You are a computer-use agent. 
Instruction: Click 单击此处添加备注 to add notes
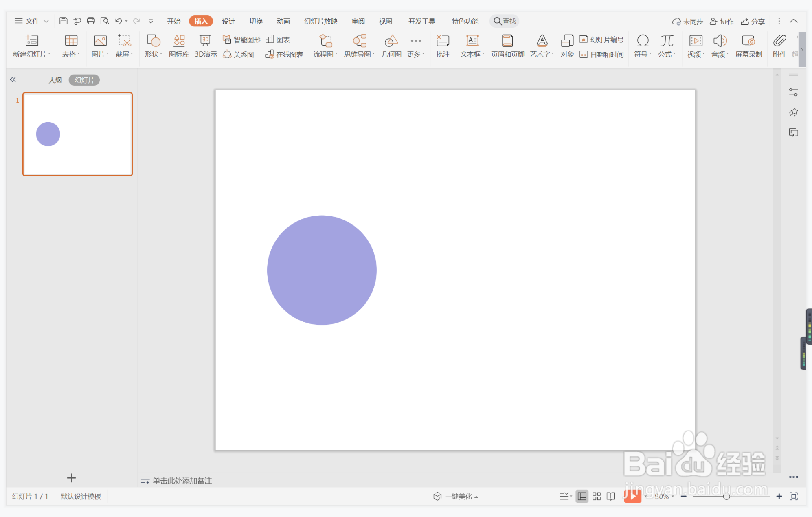point(182,481)
